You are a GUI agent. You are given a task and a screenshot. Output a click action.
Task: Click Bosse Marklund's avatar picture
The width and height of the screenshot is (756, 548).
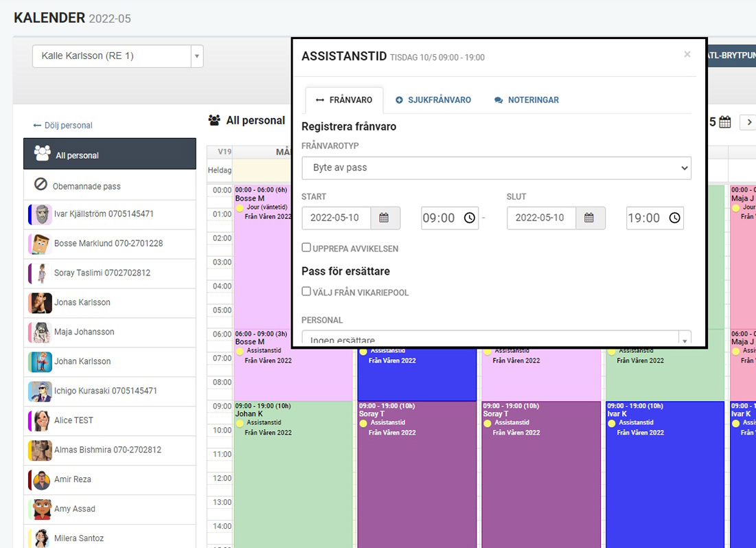point(41,244)
